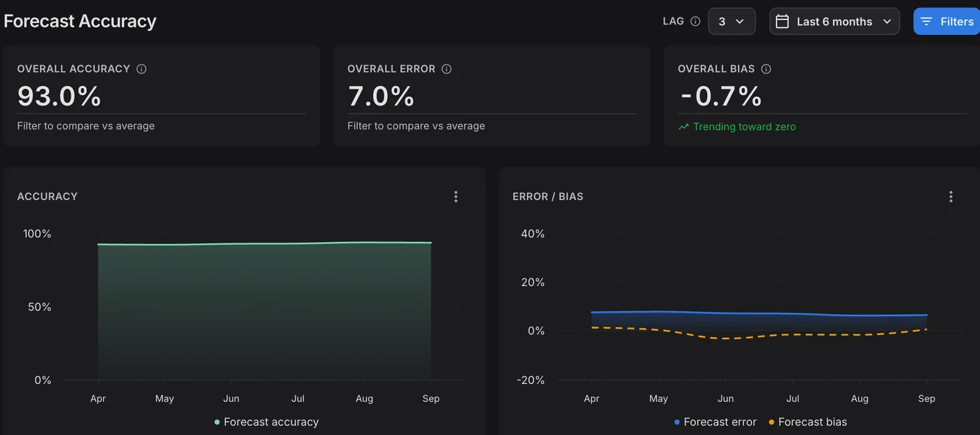Toggle Forecast accuracy legend item
Screen dimensions: 980x435
click(x=266, y=422)
